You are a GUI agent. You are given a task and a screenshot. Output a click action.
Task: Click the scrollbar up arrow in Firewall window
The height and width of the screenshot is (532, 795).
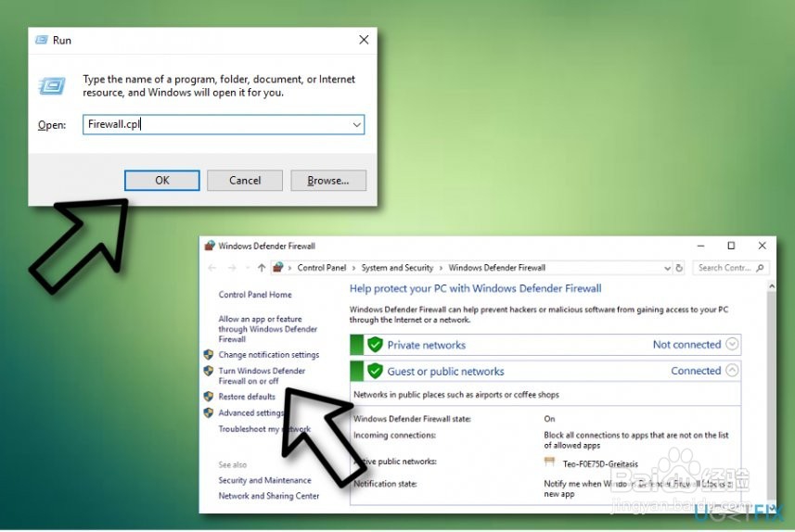(x=771, y=286)
